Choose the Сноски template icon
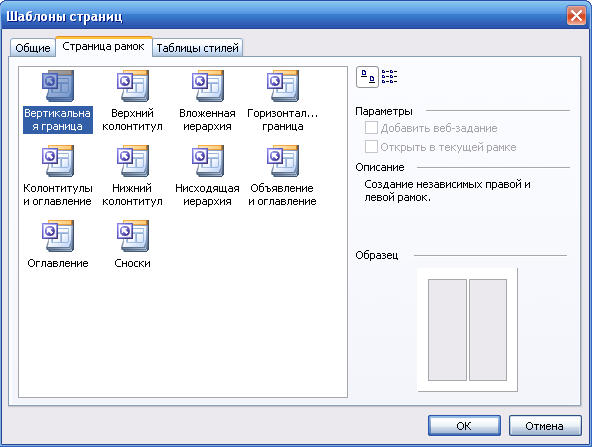 [x=133, y=235]
